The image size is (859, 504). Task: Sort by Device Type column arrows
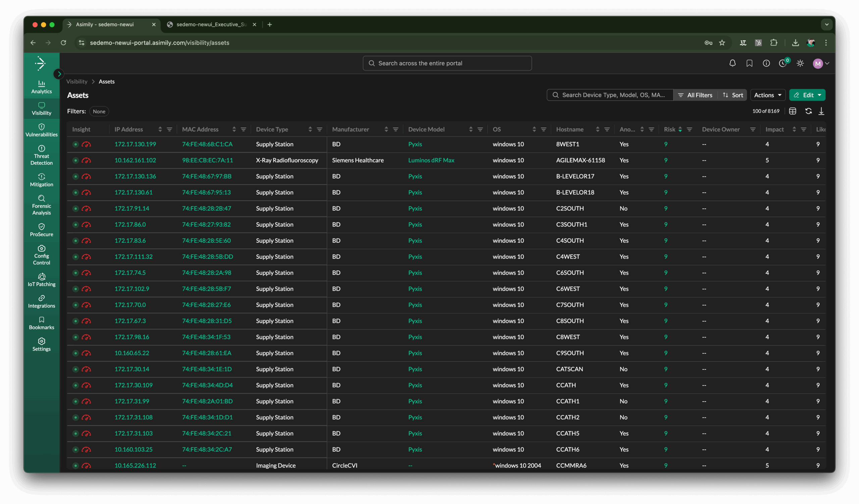(310, 130)
